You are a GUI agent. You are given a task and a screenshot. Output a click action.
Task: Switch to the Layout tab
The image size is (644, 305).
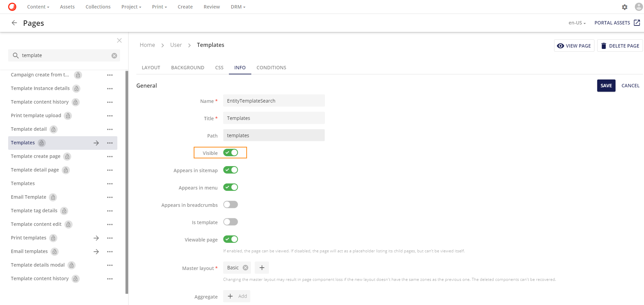click(x=151, y=68)
